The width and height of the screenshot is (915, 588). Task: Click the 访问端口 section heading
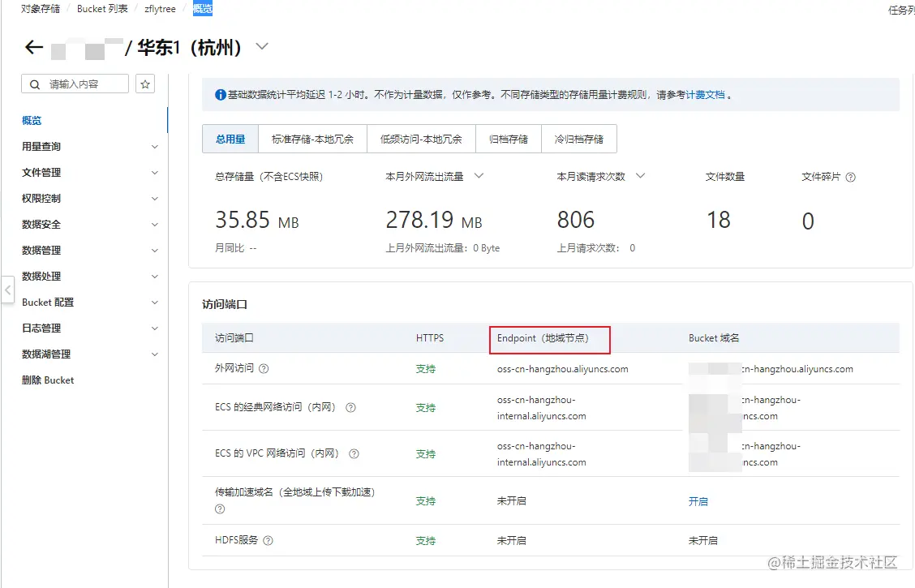225,304
